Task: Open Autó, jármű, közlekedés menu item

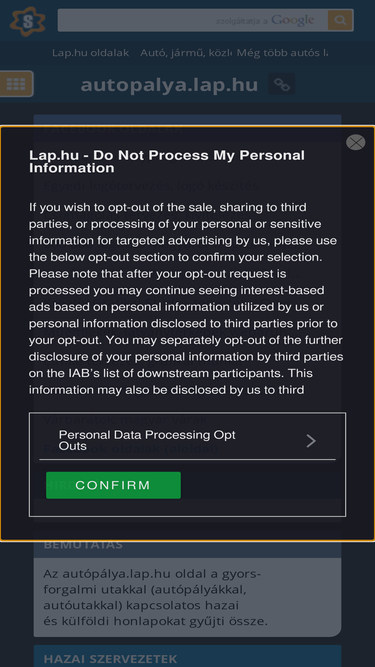Action: (186, 53)
